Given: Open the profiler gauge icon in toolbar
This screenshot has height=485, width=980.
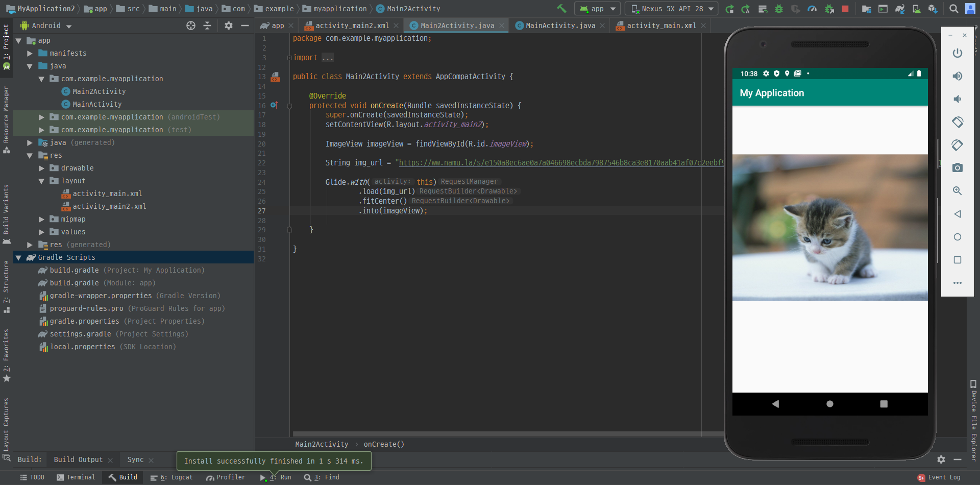Looking at the screenshot, I should [x=812, y=9].
